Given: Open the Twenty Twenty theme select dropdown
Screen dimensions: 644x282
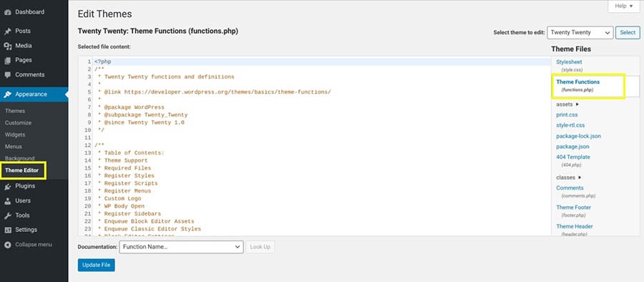Looking at the screenshot, I should click(x=580, y=32).
